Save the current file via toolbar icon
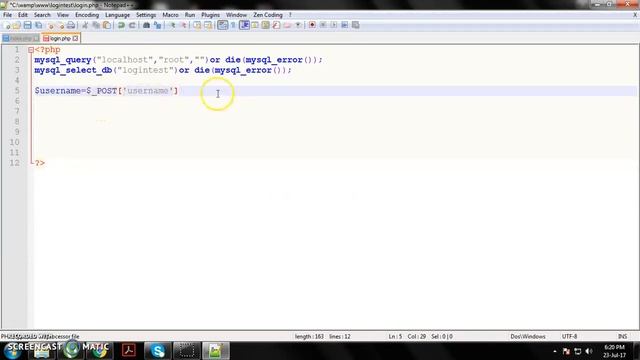 [x=27, y=25]
